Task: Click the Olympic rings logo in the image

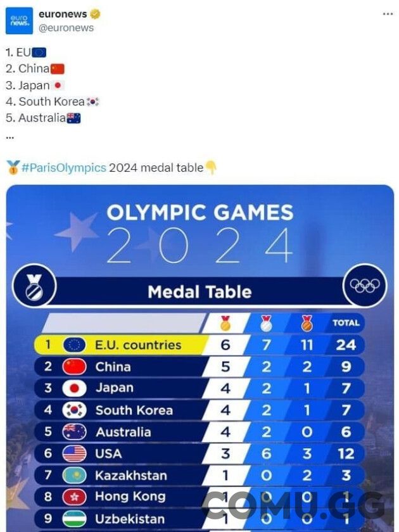Action: click(365, 286)
